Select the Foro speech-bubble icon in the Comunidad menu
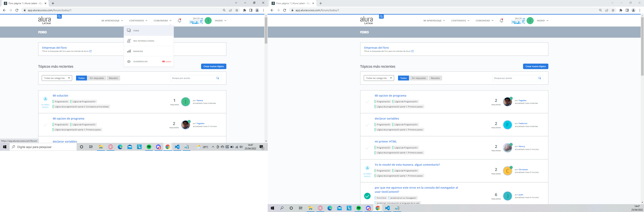 (x=129, y=31)
